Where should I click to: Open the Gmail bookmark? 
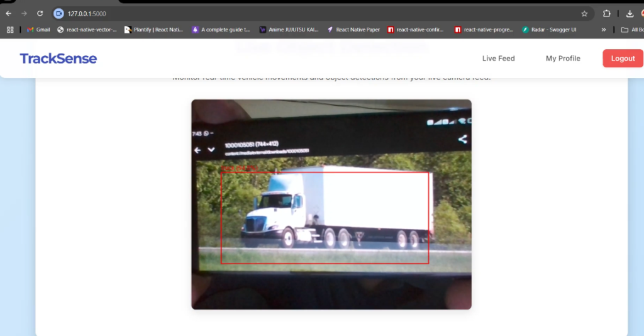38,30
